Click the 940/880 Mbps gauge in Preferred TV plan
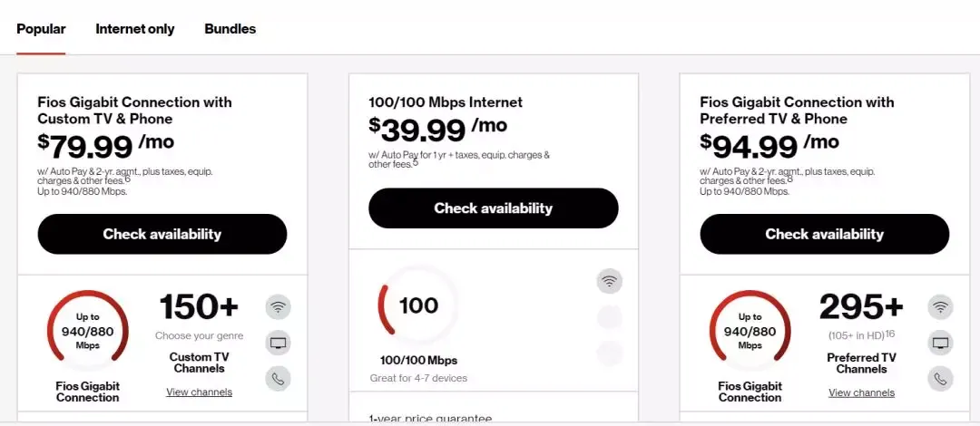This screenshot has height=426, width=980. coord(750,331)
